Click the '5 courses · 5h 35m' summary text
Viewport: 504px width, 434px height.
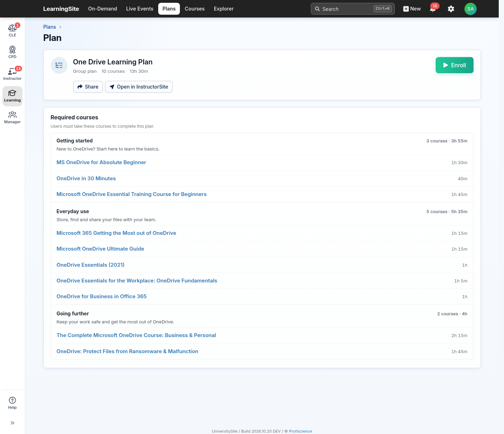tap(447, 211)
